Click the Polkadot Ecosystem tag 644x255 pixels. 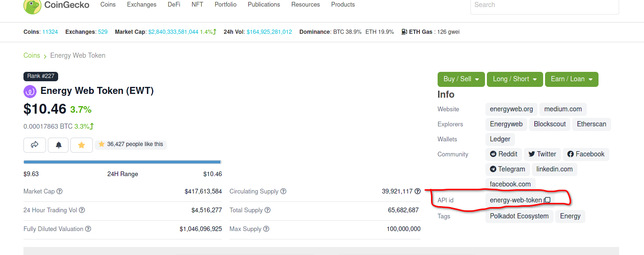[519, 216]
